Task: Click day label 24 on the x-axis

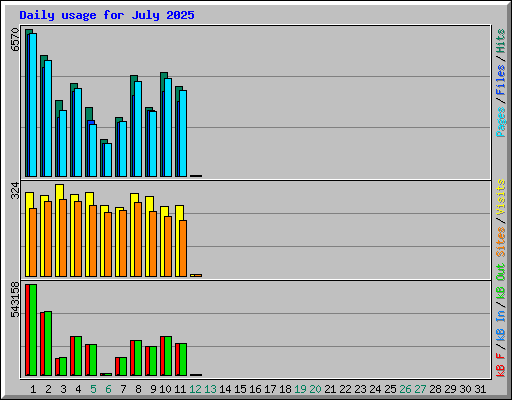Action: [375, 389]
